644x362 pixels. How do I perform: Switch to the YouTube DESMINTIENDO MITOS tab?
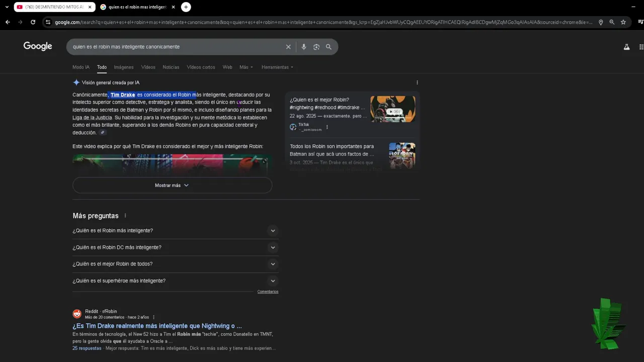click(x=54, y=7)
